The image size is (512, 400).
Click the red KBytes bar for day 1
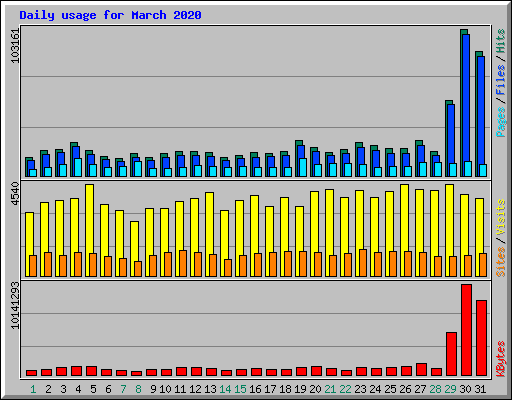[31, 373]
